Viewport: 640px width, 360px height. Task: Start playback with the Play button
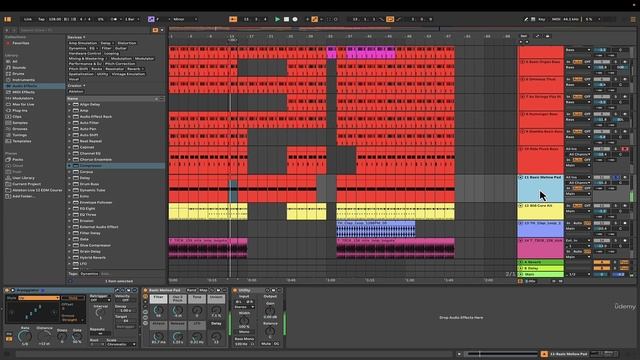[x=278, y=19]
